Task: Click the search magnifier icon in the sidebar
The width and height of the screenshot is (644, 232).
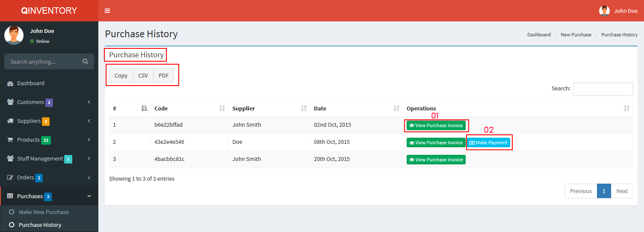Action: tap(86, 62)
